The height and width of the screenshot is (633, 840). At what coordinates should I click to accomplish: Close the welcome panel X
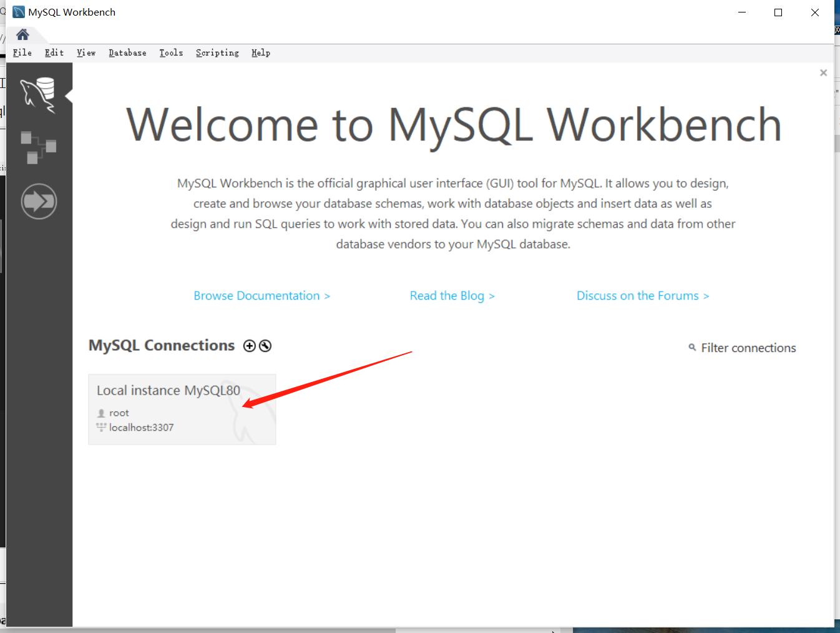point(823,73)
